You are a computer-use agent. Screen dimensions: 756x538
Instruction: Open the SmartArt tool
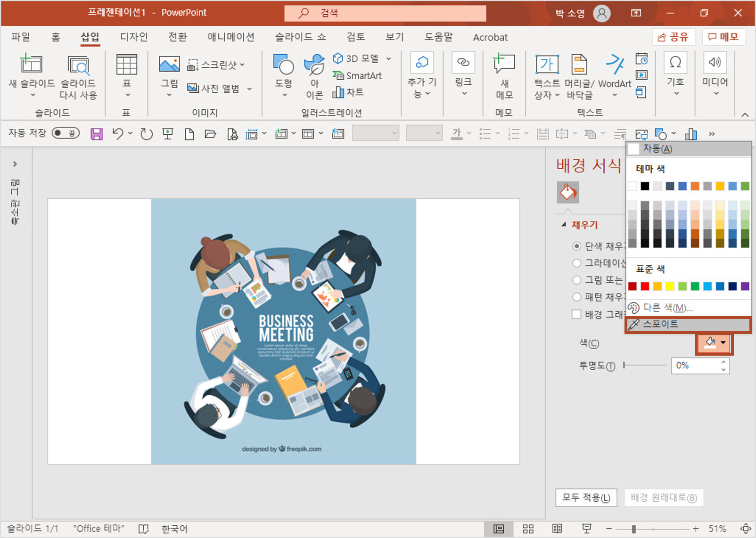(x=357, y=75)
